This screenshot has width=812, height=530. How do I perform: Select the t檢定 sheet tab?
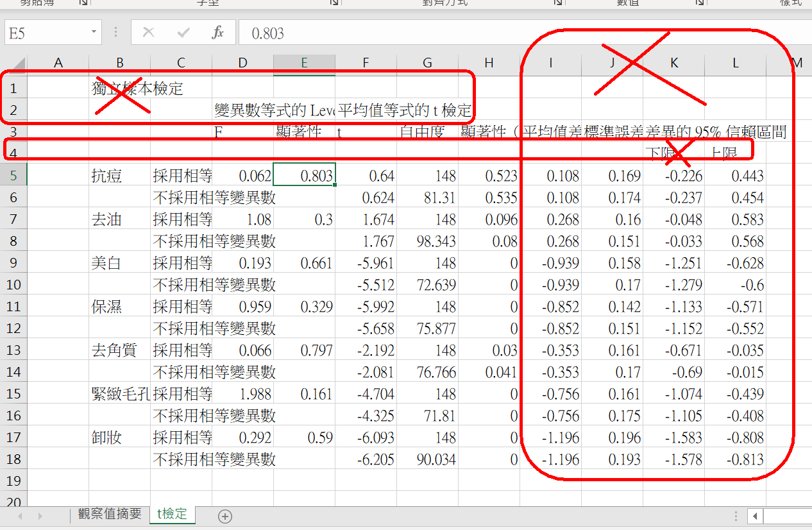tap(172, 514)
